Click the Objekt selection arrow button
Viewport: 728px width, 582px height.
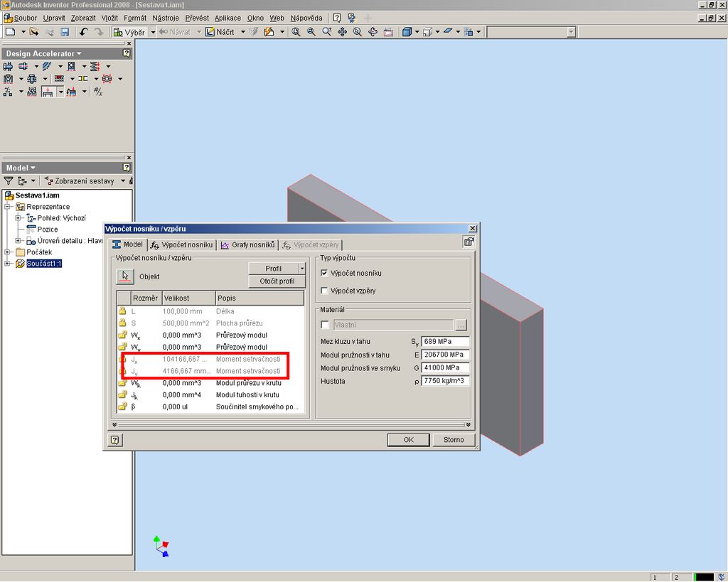pos(125,276)
